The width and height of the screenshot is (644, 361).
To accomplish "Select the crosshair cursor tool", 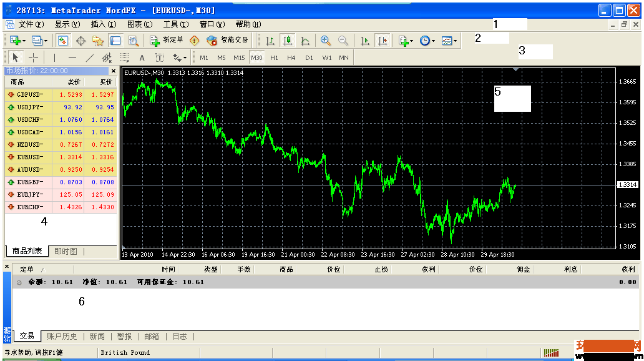I will [33, 57].
